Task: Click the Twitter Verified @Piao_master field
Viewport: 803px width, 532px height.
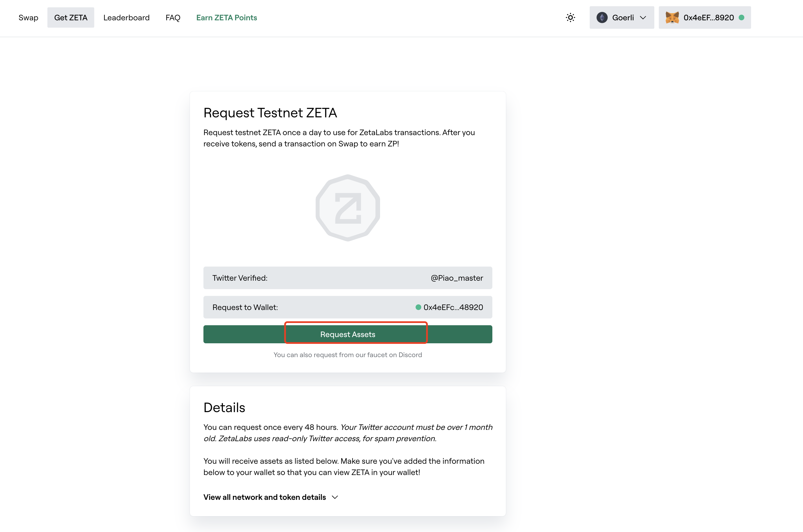Action: coord(348,278)
